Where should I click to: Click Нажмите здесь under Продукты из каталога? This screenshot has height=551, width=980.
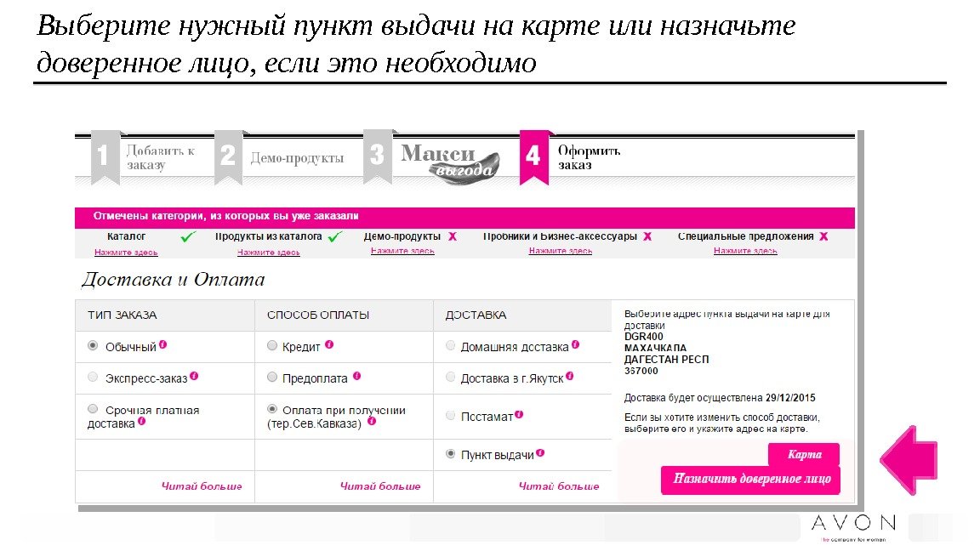pyautogui.click(x=268, y=253)
